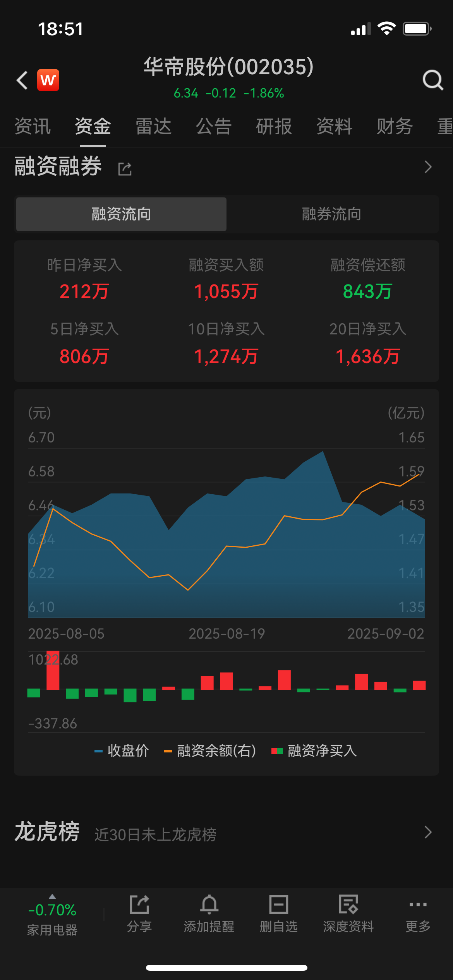Screen dimensions: 453x980
Task: Open search with the magnifier icon
Action: (432, 80)
